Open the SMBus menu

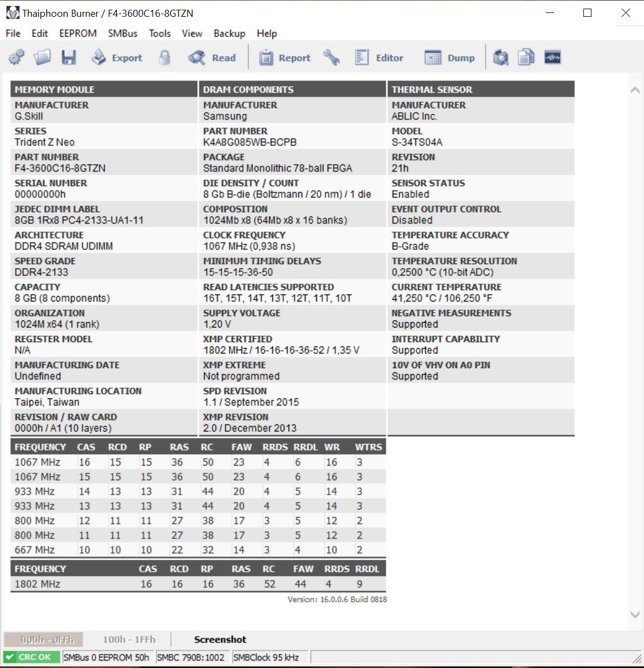(x=122, y=33)
